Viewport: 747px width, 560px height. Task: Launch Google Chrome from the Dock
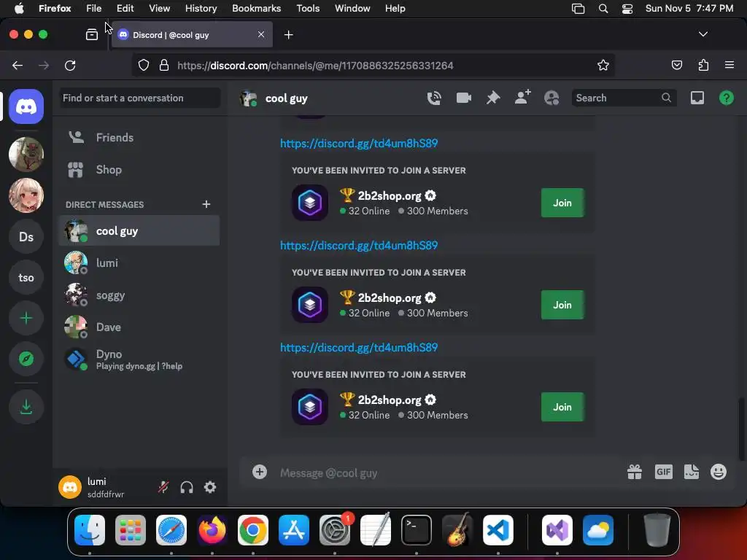pos(253,530)
